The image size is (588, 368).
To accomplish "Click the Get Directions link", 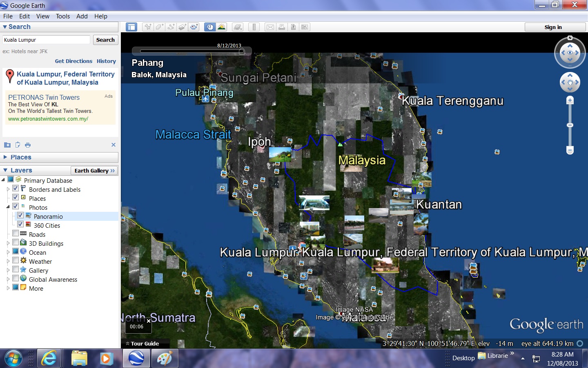I will click(73, 61).
